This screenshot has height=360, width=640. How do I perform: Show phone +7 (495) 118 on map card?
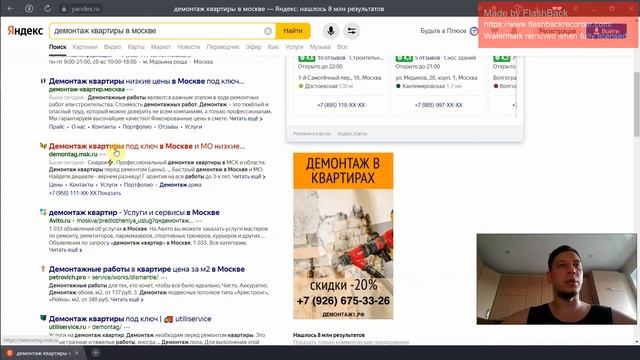[x=341, y=105]
